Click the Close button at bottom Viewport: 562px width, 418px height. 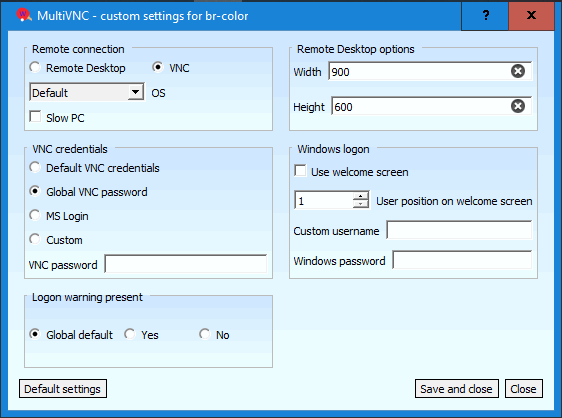pos(524,389)
